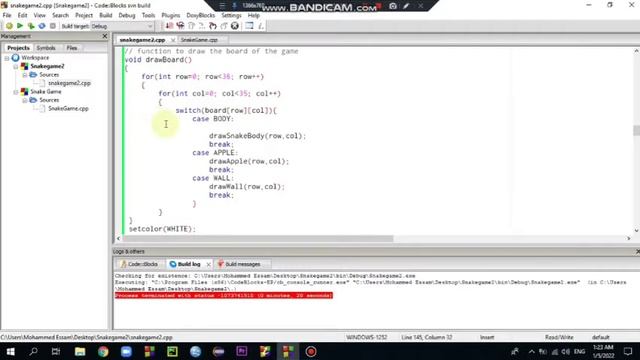Close the Build log tab
Viewport: 640px width, 360px height.
208,264
